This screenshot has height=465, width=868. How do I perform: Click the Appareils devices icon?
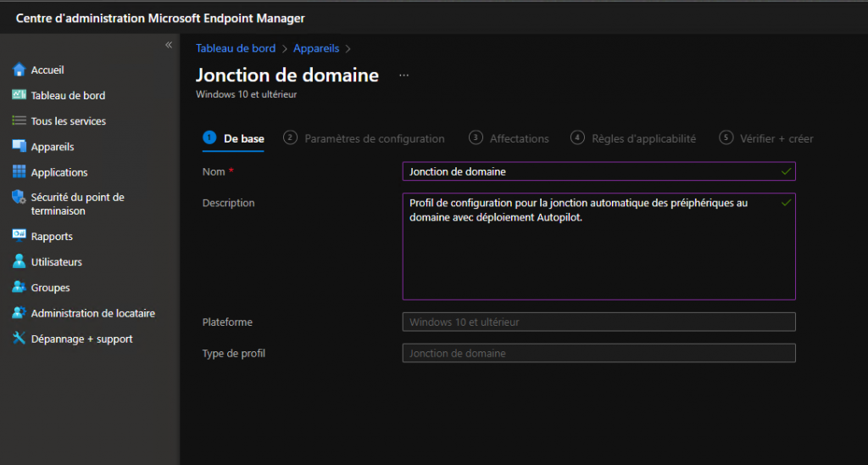click(19, 146)
